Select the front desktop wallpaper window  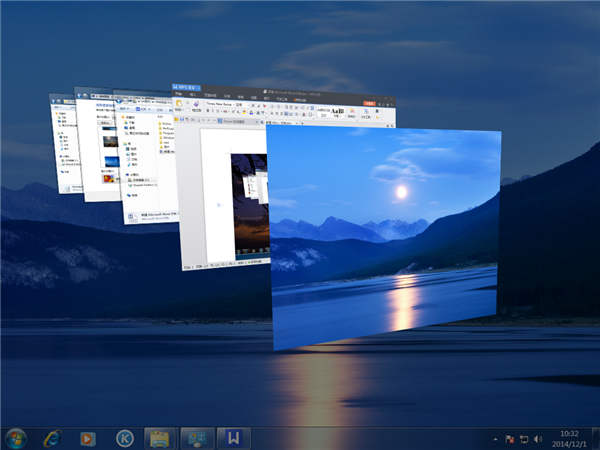385,240
